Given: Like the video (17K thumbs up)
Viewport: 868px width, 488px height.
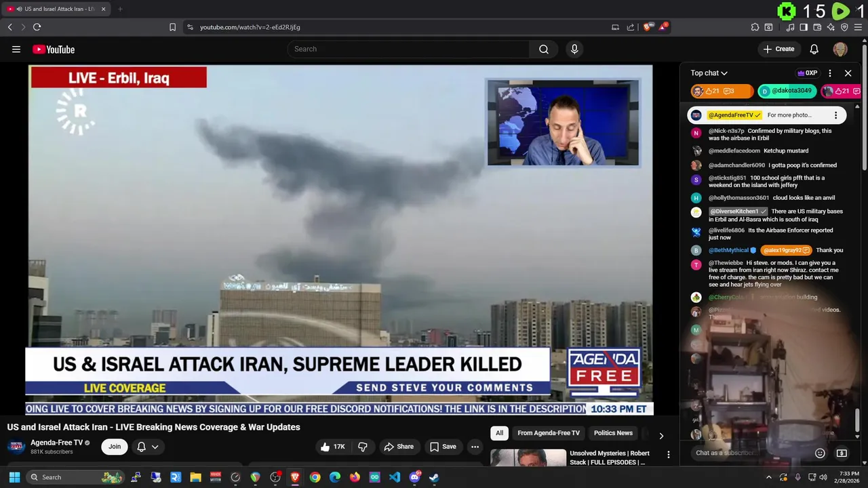Looking at the screenshot, I should coord(333,447).
